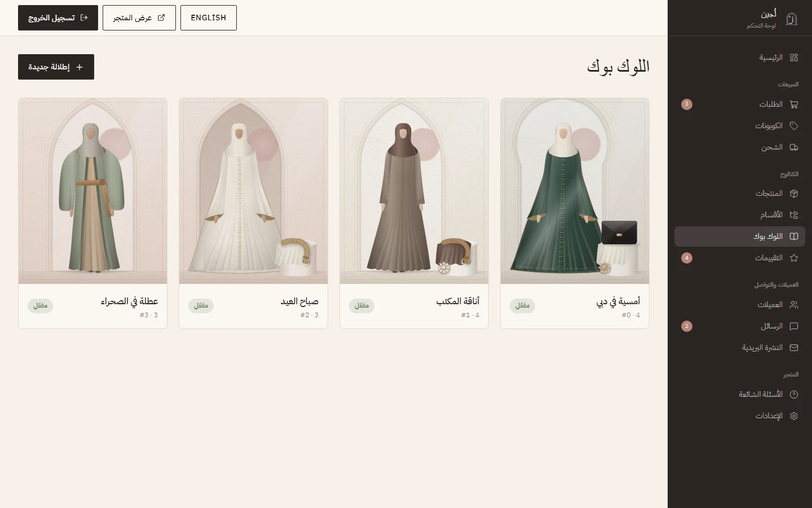Open the عطلة في الصحراء look thumbnail
Image resolution: width=812 pixels, height=508 pixels.
point(92,191)
